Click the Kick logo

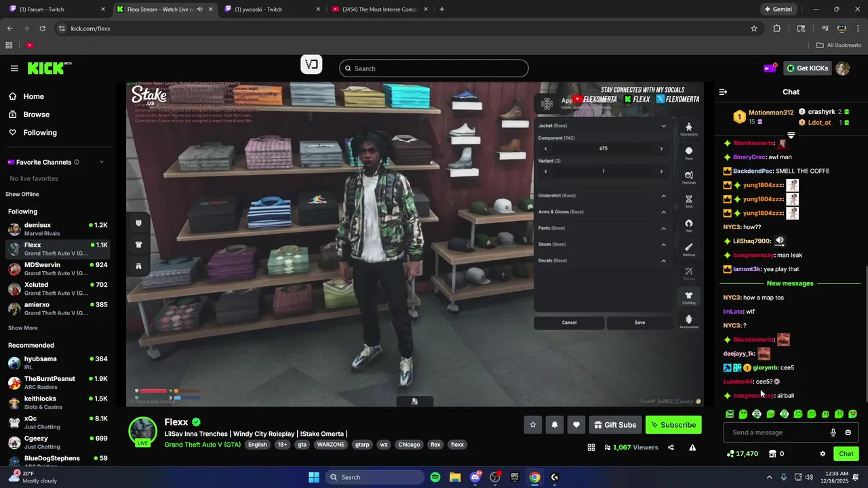pos(49,68)
